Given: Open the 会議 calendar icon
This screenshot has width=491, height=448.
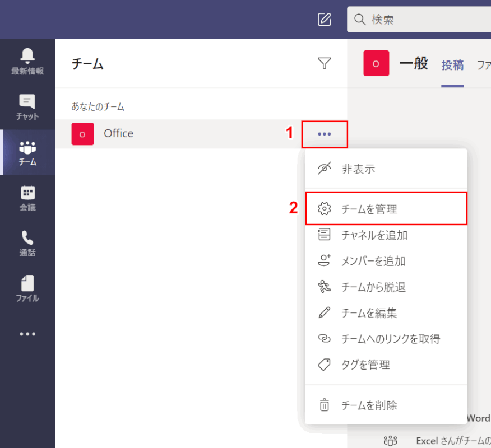Looking at the screenshot, I should click(27, 197).
